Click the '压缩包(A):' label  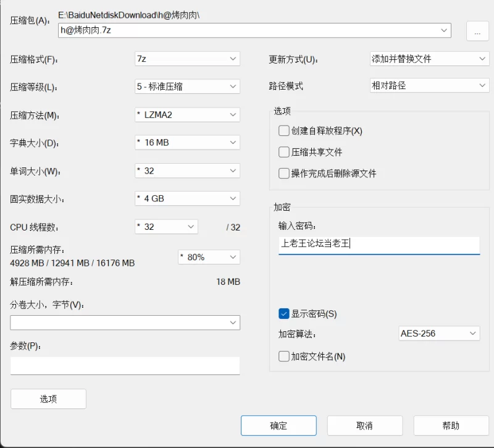30,21
